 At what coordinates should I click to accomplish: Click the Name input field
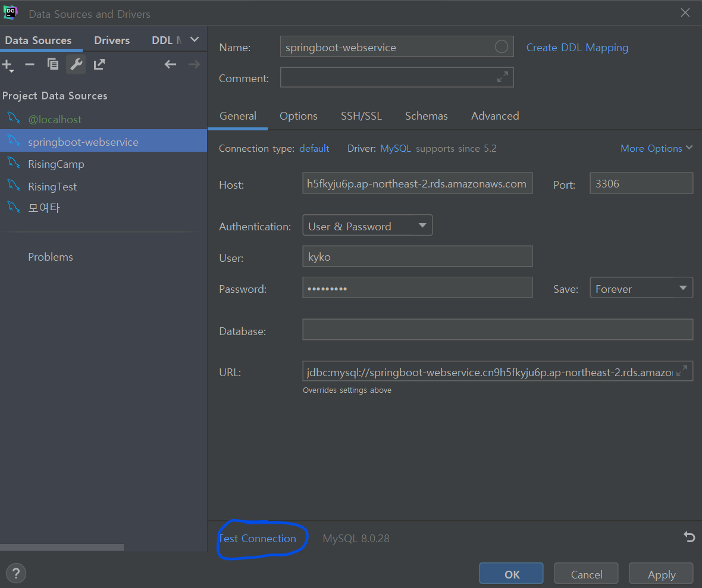click(x=397, y=46)
